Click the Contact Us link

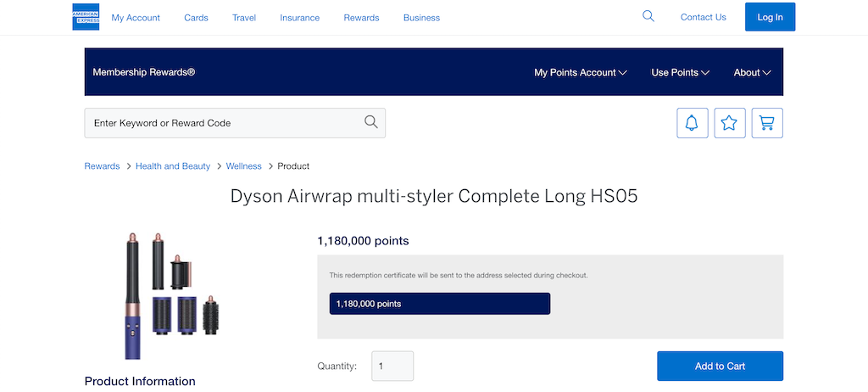click(x=703, y=17)
